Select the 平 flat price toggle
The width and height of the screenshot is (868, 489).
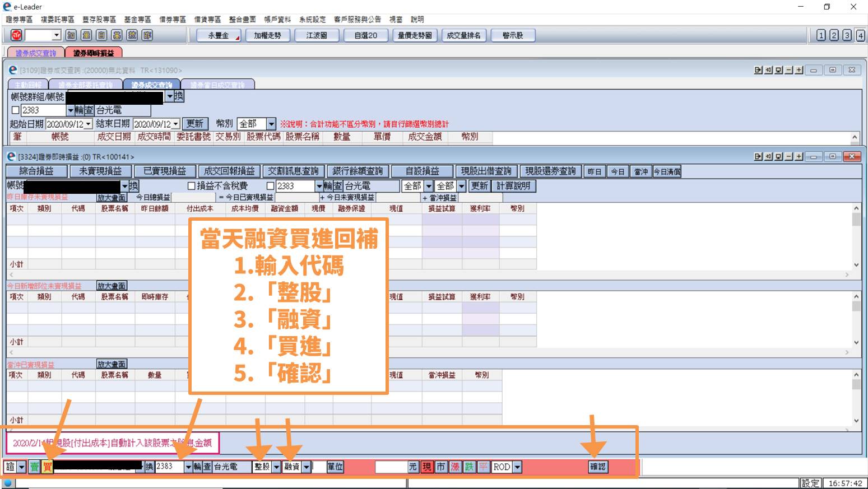(x=482, y=467)
